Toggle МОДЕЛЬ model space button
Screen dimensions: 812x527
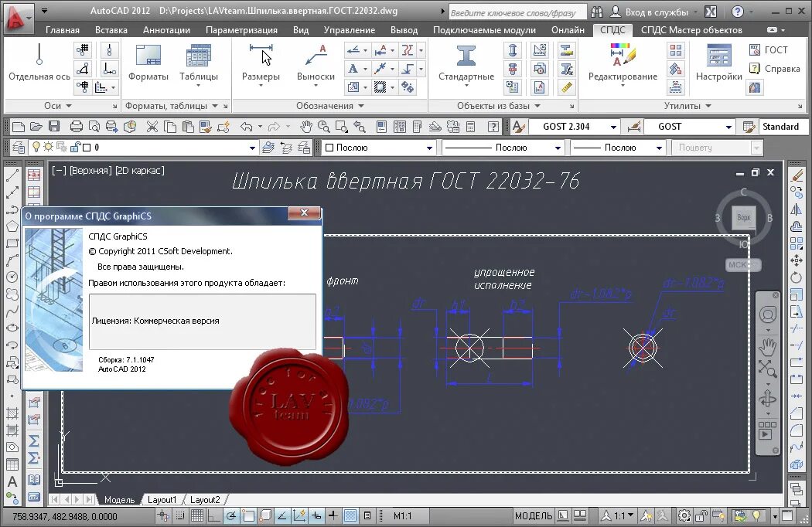[x=534, y=515]
